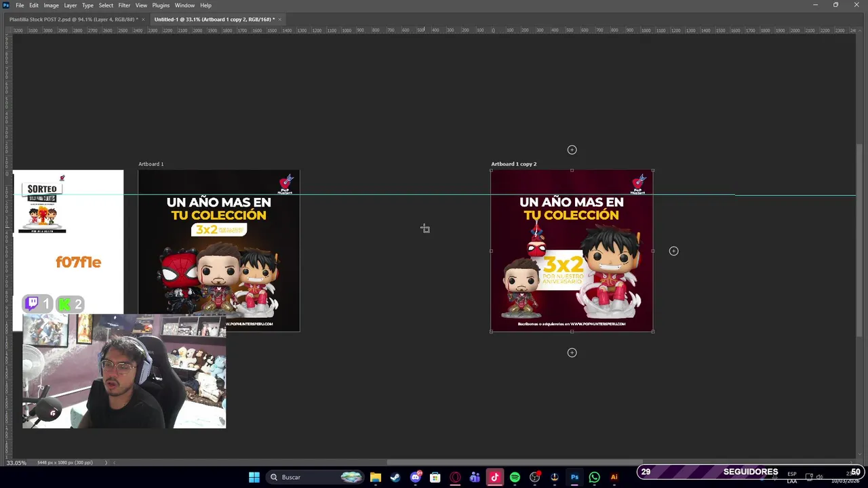The height and width of the screenshot is (488, 868).
Task: Open the Layer menu
Action: pyautogui.click(x=71, y=5)
